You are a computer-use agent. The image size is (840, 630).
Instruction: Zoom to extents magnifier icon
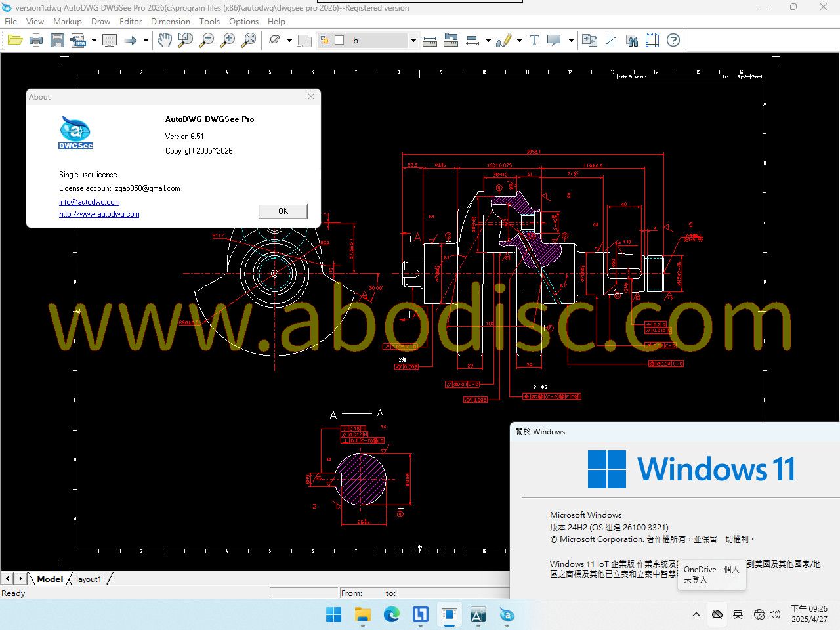(x=249, y=41)
